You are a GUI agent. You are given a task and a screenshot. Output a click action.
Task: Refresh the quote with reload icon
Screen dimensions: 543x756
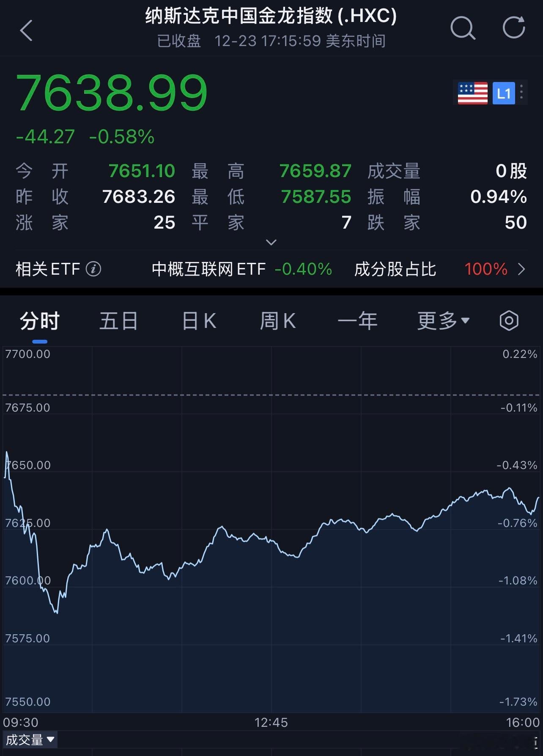pos(514,28)
